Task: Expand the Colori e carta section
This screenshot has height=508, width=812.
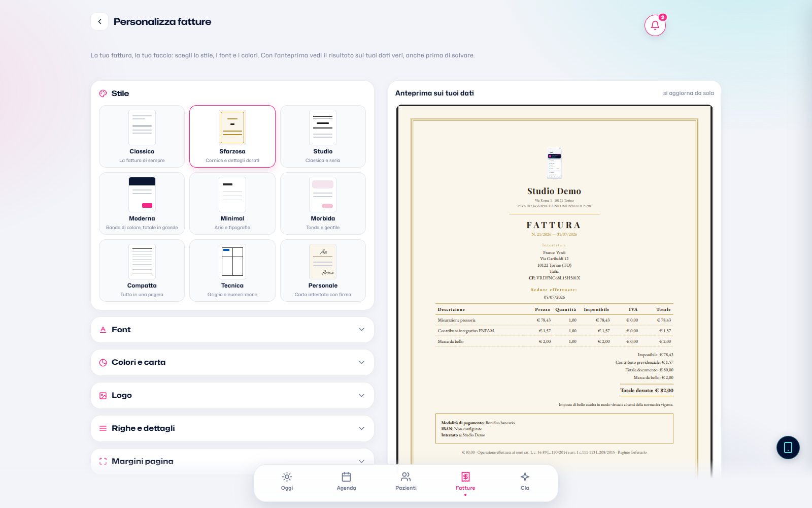Action: point(232,363)
